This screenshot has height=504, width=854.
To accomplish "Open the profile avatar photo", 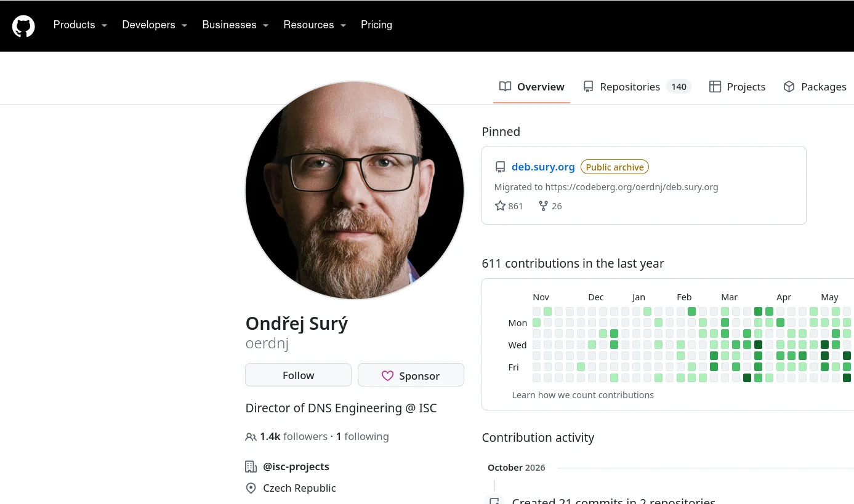I will click(355, 190).
